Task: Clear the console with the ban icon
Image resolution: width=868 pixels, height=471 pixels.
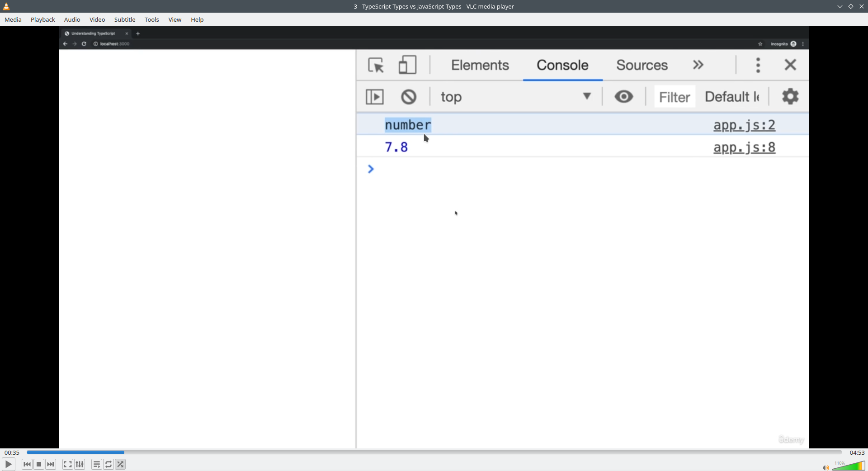Action: coord(409,97)
